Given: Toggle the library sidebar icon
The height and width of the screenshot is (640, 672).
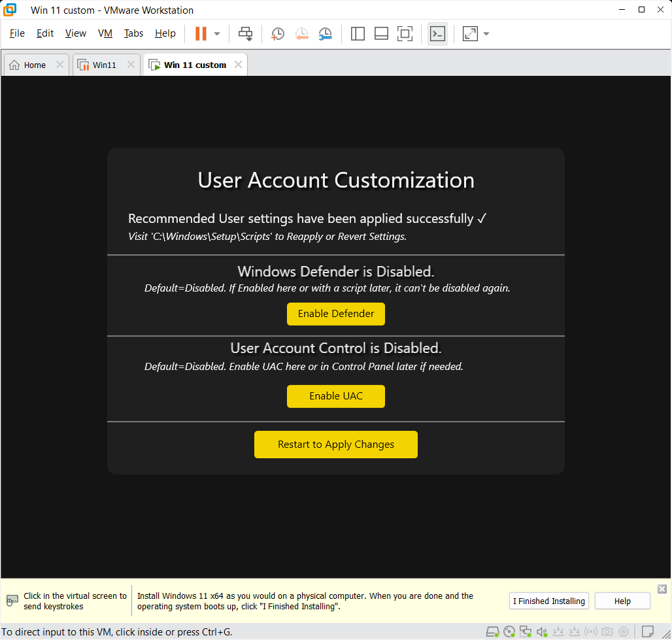Looking at the screenshot, I should [x=358, y=33].
